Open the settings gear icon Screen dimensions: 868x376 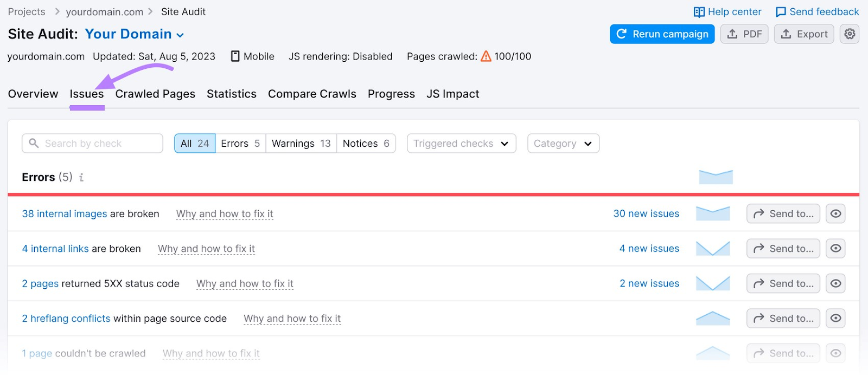(850, 34)
